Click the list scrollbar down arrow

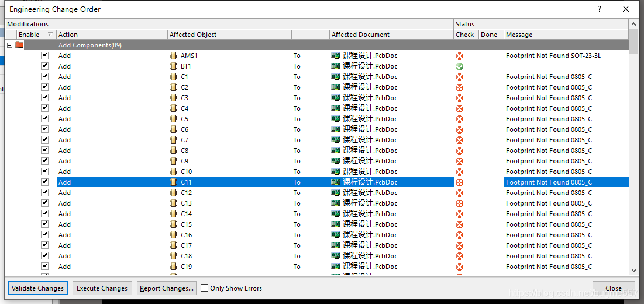(635, 271)
